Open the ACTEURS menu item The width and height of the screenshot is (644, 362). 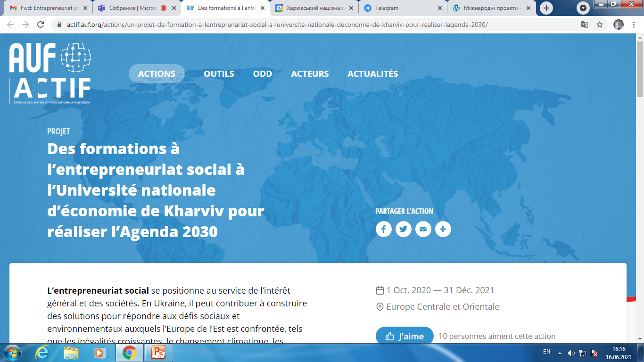click(x=310, y=74)
